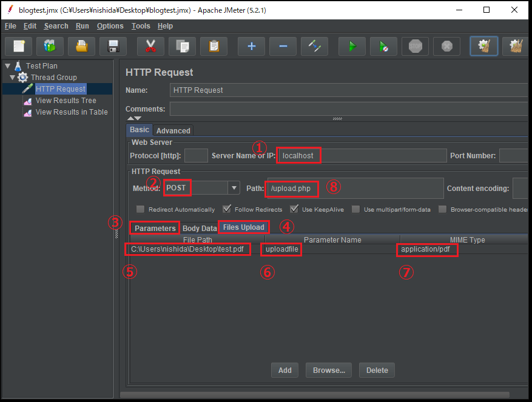Screen dimensions: 532x402
Task: Select View Results in Table node
Action: tap(72, 112)
